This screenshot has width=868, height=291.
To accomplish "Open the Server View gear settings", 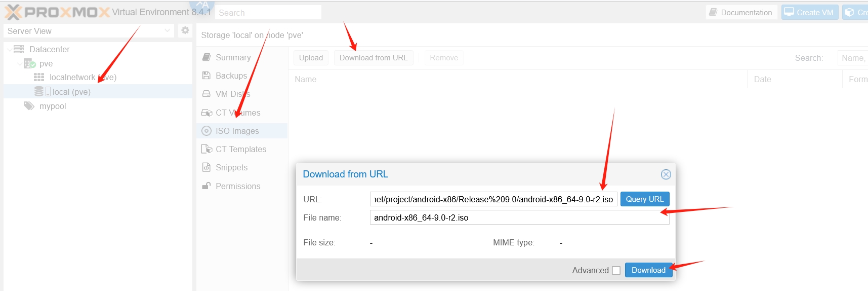I will tap(185, 30).
